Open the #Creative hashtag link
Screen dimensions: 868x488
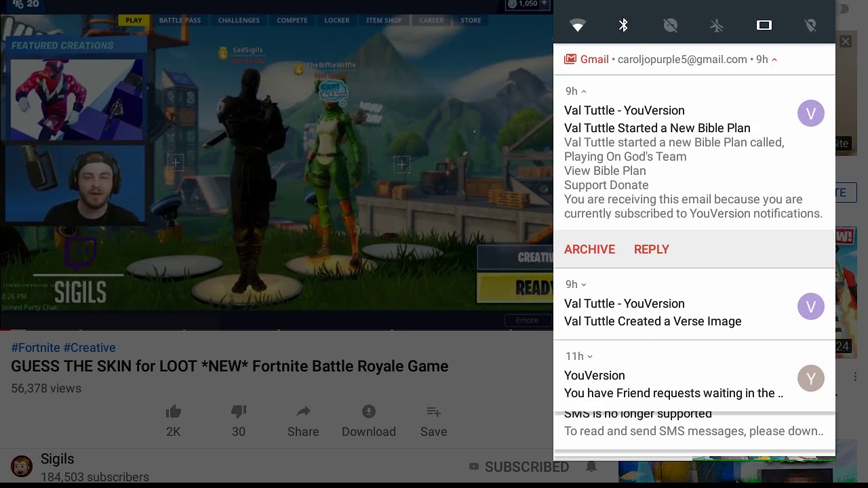(90, 348)
